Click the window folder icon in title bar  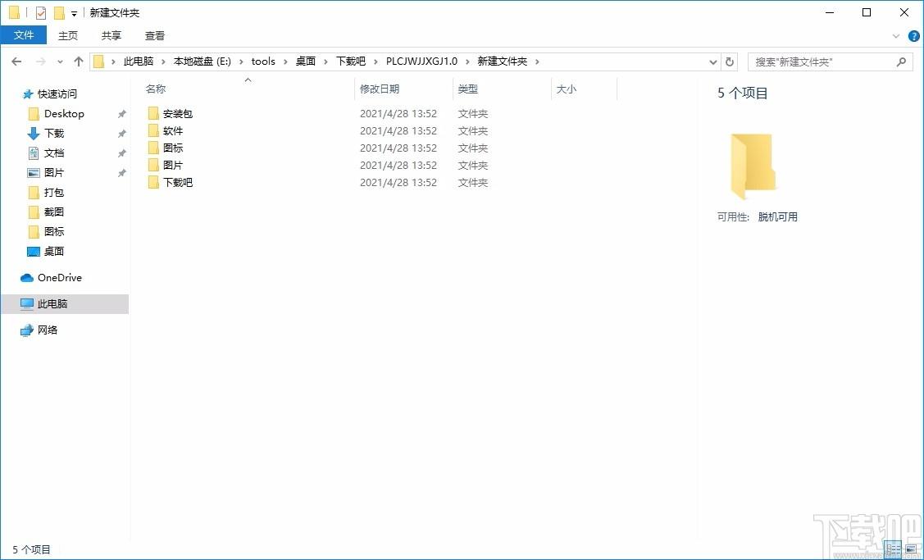pyautogui.click(x=15, y=12)
